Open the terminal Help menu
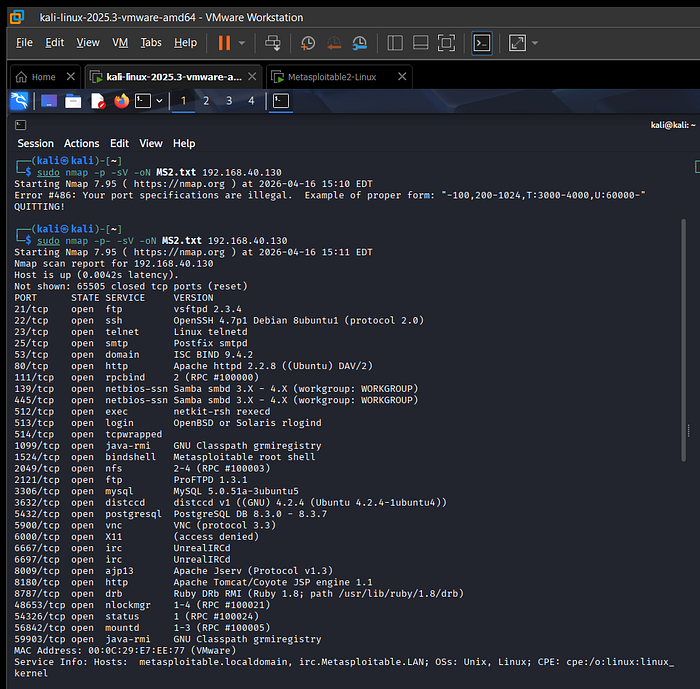 pyautogui.click(x=184, y=143)
